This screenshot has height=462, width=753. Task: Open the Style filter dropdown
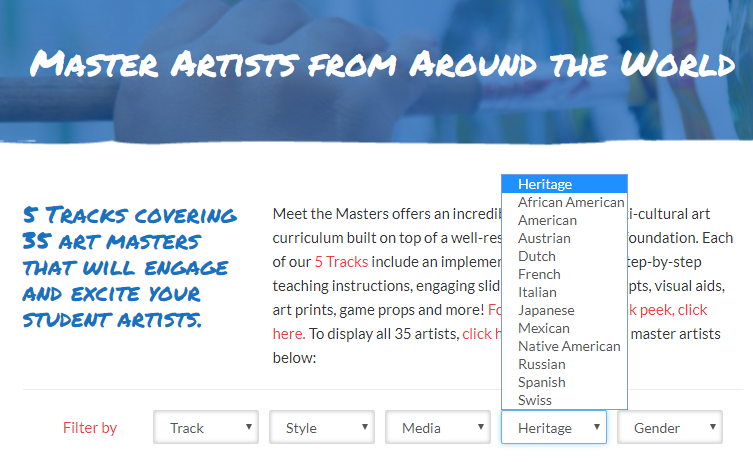point(322,427)
